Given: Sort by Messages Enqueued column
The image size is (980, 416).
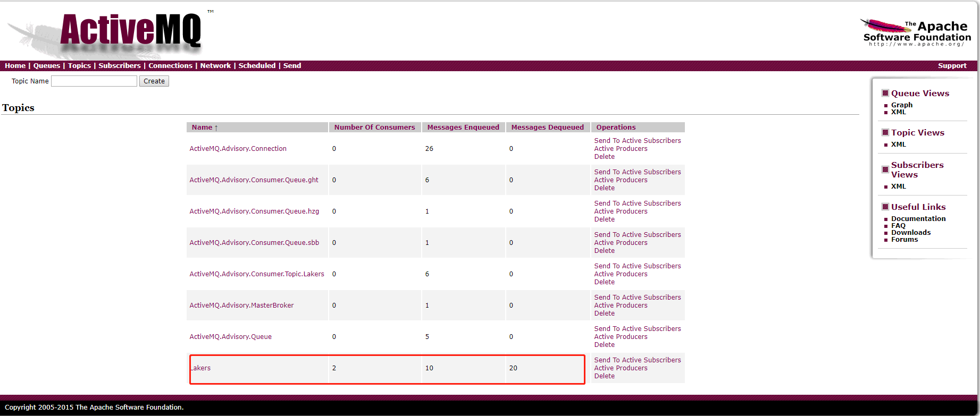Looking at the screenshot, I should pos(463,128).
